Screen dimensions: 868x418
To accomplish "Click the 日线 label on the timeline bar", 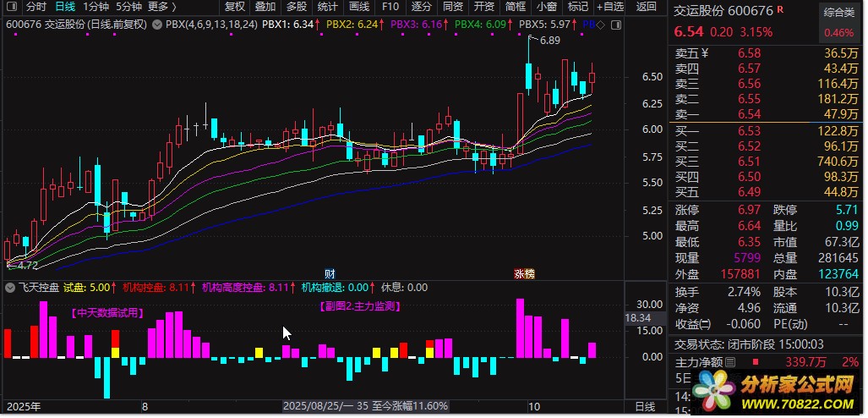I will (x=644, y=407).
